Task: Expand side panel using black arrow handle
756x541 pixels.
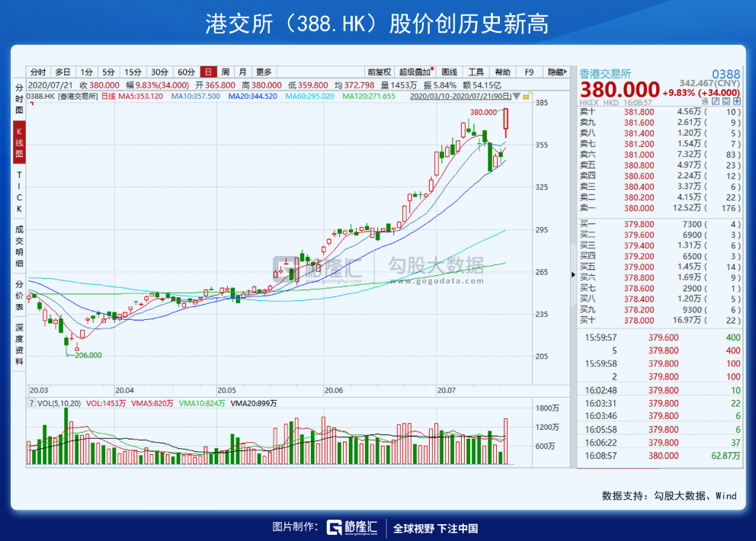Action: (x=573, y=274)
